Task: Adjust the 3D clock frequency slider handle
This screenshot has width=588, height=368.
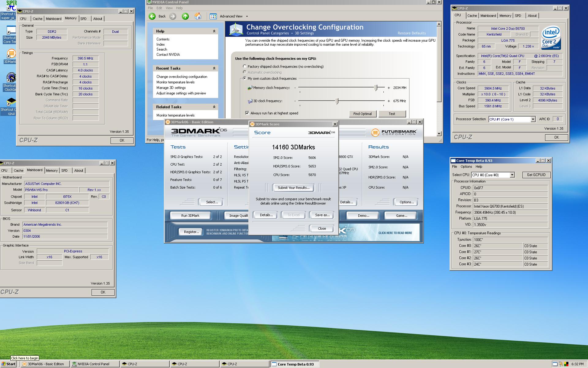Action: (x=337, y=101)
